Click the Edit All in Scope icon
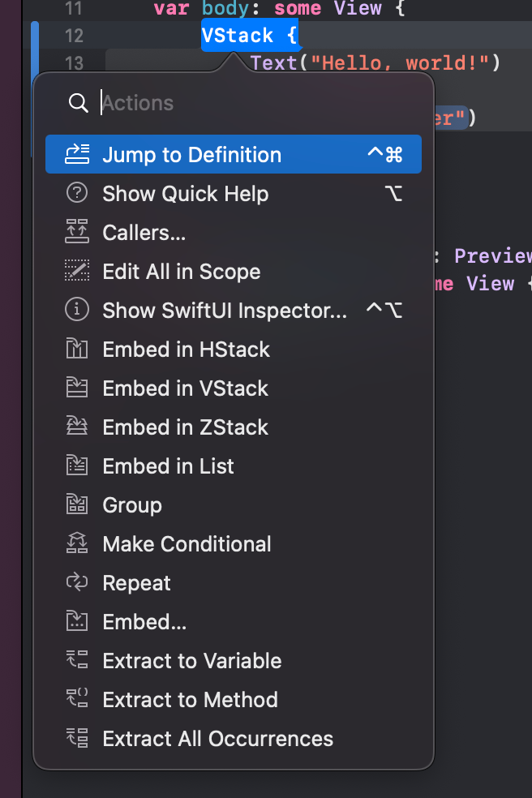Screen dimensions: 532x798 (77, 271)
